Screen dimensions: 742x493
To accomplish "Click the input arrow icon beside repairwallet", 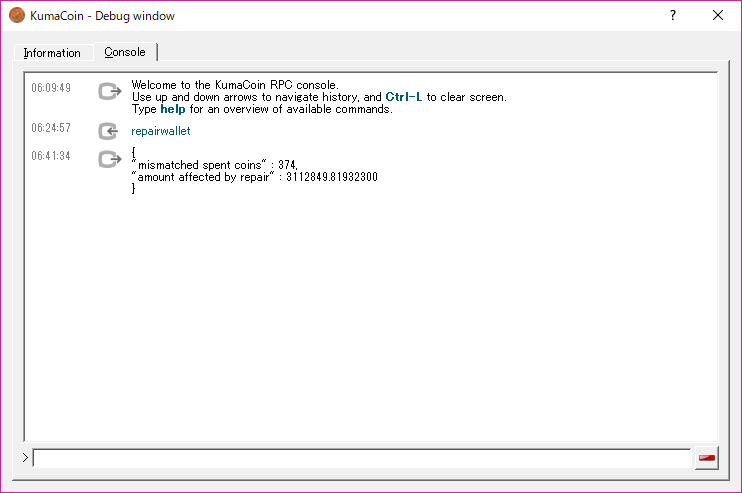I will (109, 131).
